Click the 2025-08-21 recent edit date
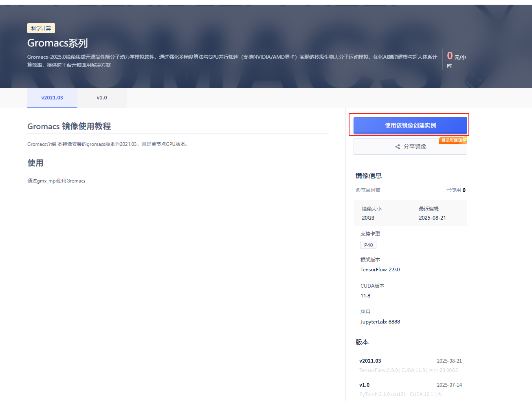This screenshot has width=532, height=418. (x=432, y=218)
